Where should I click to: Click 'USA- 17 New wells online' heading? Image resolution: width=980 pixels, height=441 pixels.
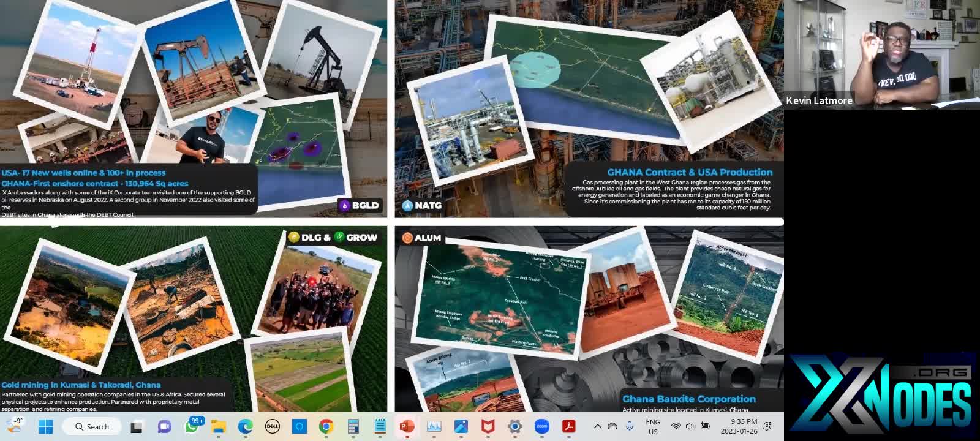(x=83, y=173)
